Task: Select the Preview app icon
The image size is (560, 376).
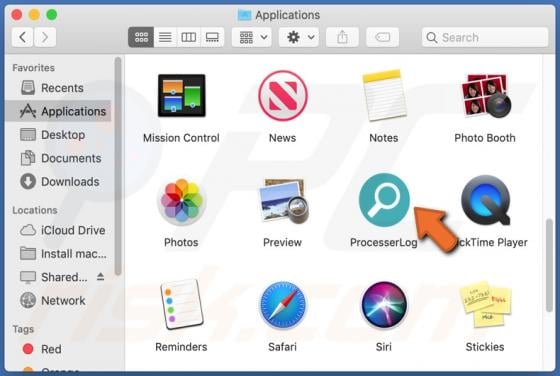Action: (284, 201)
